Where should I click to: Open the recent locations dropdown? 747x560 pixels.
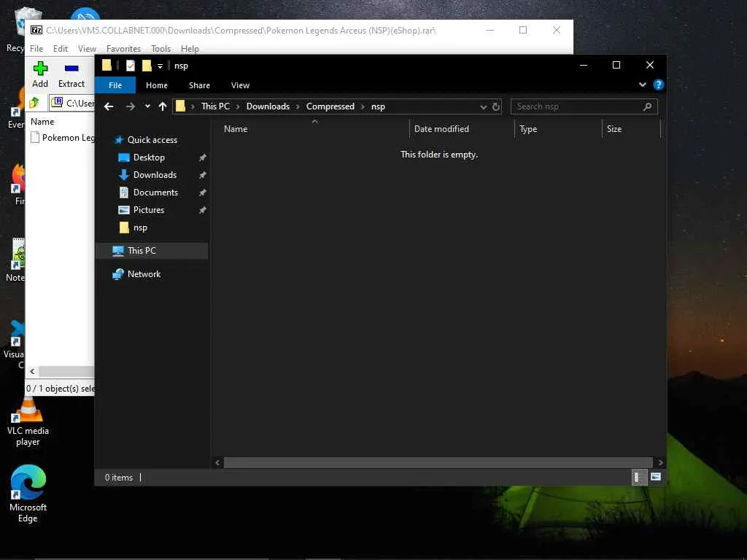147,106
